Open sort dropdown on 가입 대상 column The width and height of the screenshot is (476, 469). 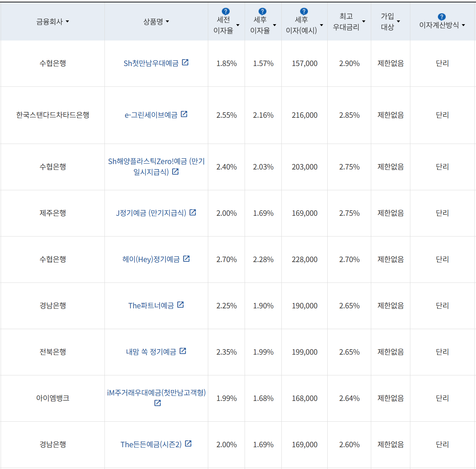pos(399,21)
